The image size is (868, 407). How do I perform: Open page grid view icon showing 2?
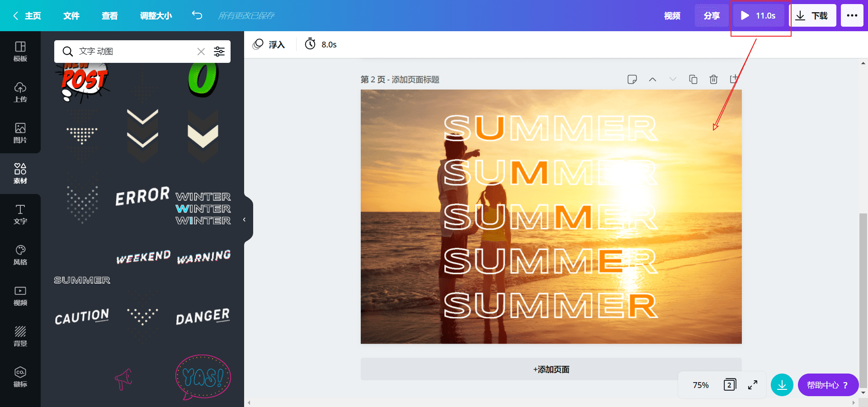[x=730, y=385]
